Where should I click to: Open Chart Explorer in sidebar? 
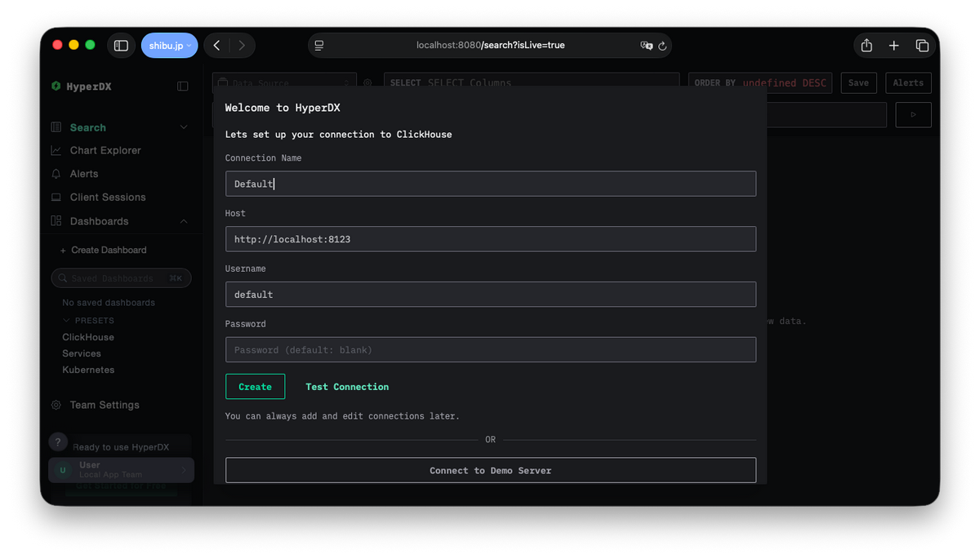coord(105,150)
